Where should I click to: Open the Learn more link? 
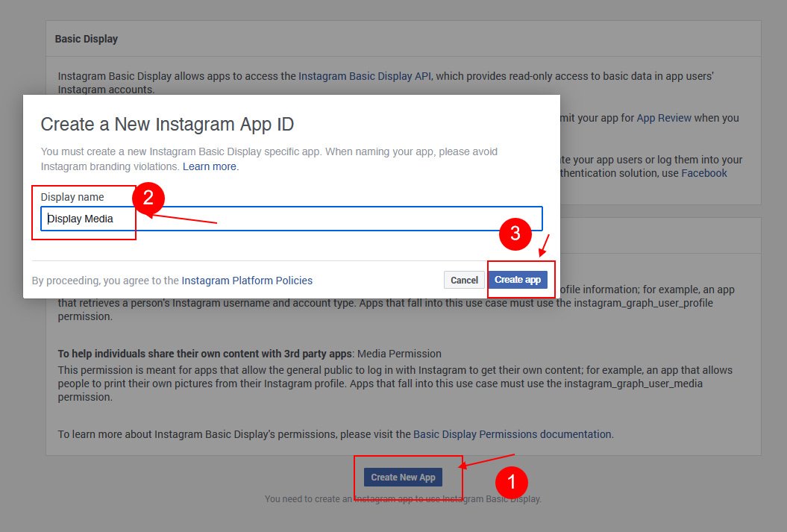click(210, 166)
